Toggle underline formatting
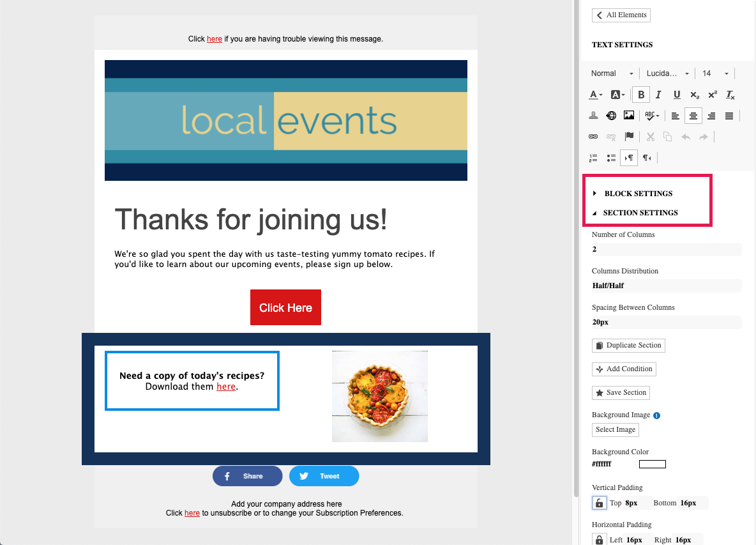 (677, 95)
